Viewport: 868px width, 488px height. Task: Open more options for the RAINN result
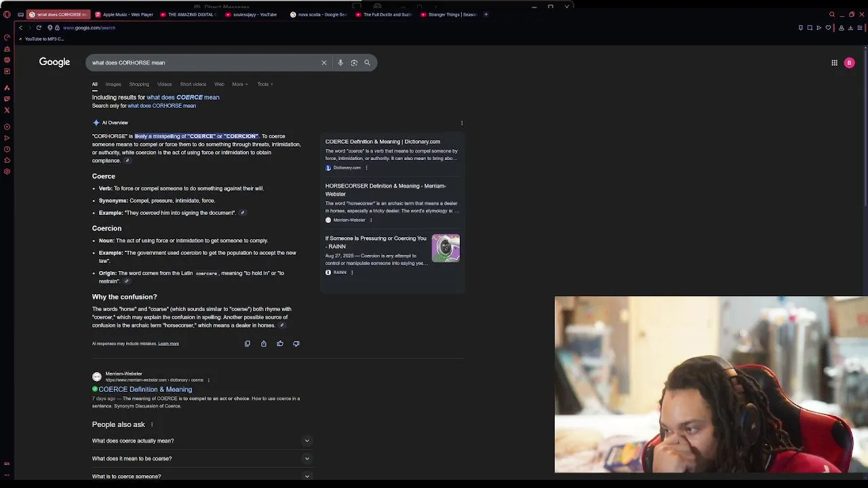(x=351, y=272)
